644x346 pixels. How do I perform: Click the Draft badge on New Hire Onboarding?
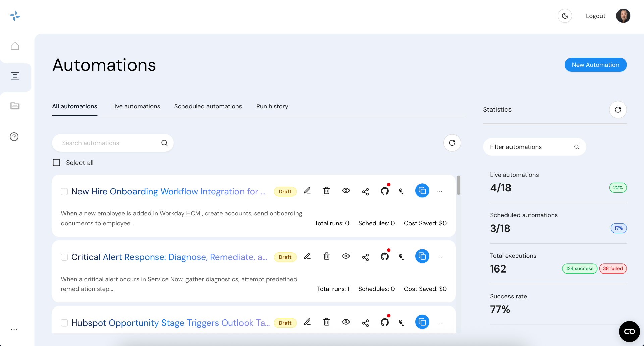[285, 192]
